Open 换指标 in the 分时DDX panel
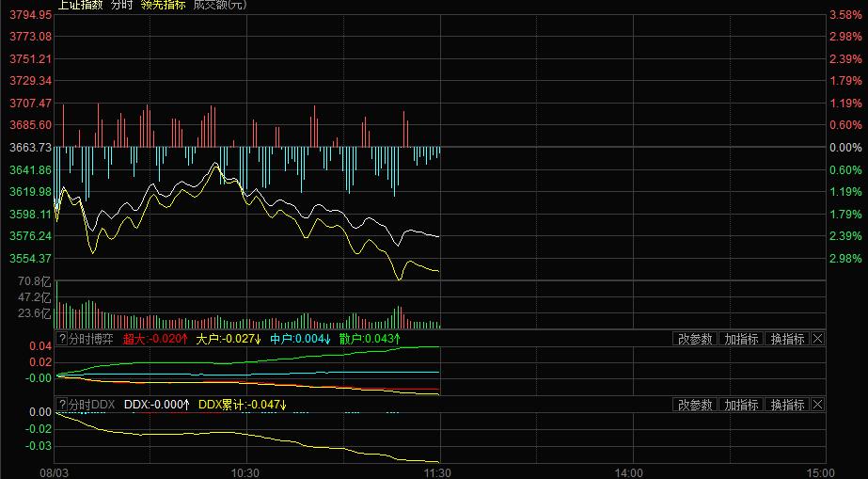Screen dimensions: 868x479 coord(786,405)
